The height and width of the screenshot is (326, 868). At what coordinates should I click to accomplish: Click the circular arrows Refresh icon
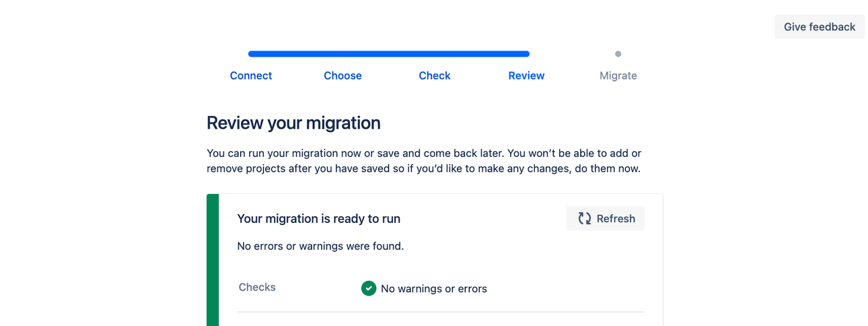tap(585, 218)
